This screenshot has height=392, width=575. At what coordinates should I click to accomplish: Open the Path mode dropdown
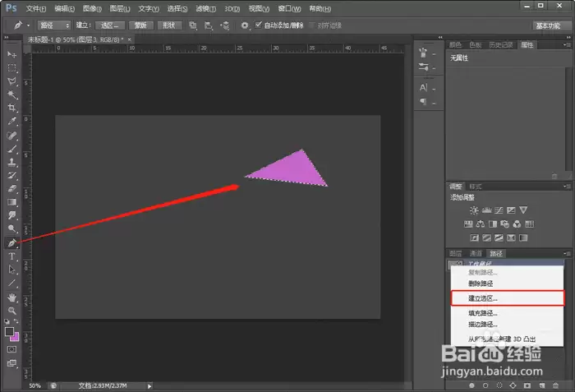54,25
